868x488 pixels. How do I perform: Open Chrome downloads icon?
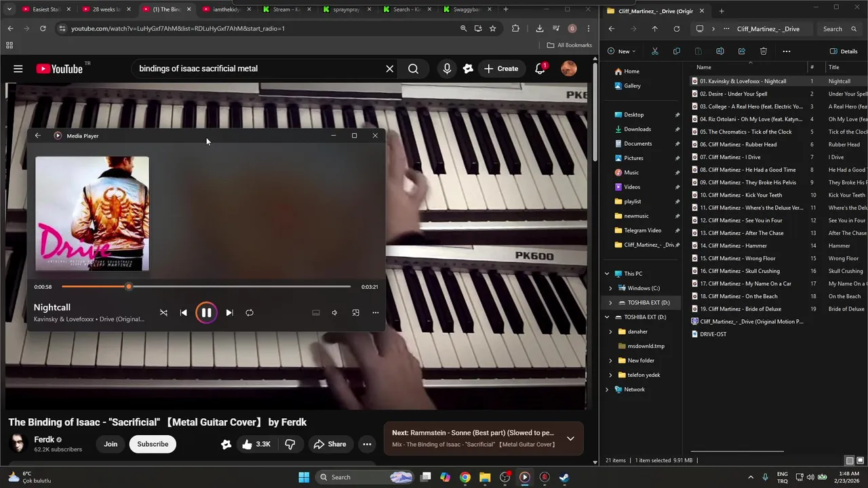pyautogui.click(x=539, y=28)
